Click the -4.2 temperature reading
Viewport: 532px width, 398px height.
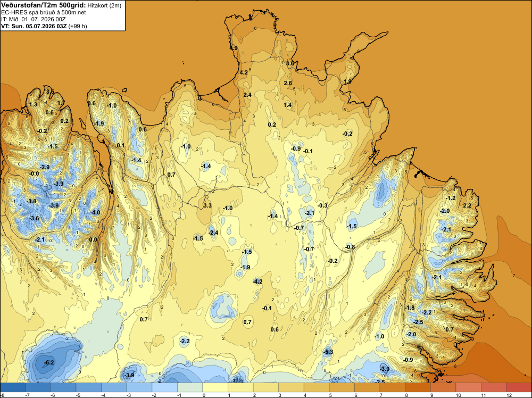pos(257,281)
